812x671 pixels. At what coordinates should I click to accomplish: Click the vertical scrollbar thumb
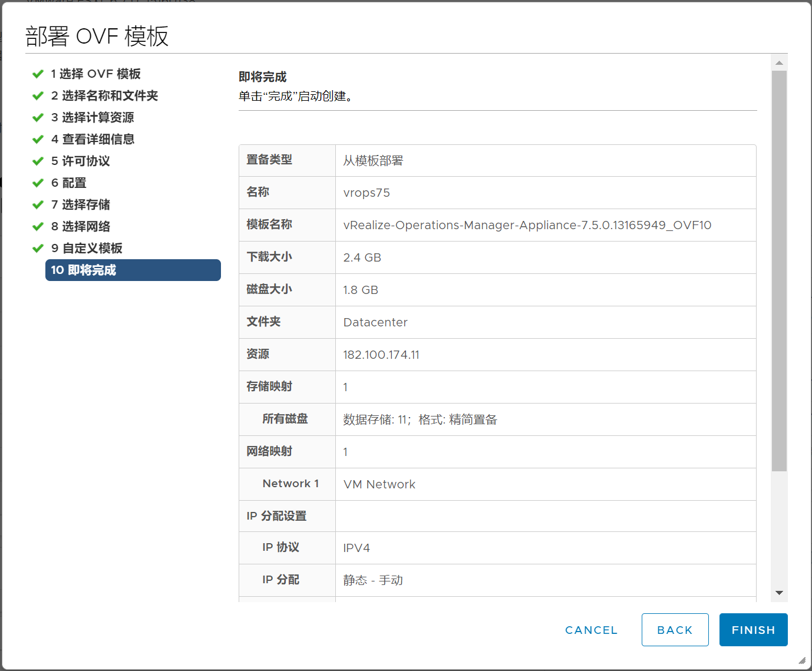pyautogui.click(x=779, y=271)
